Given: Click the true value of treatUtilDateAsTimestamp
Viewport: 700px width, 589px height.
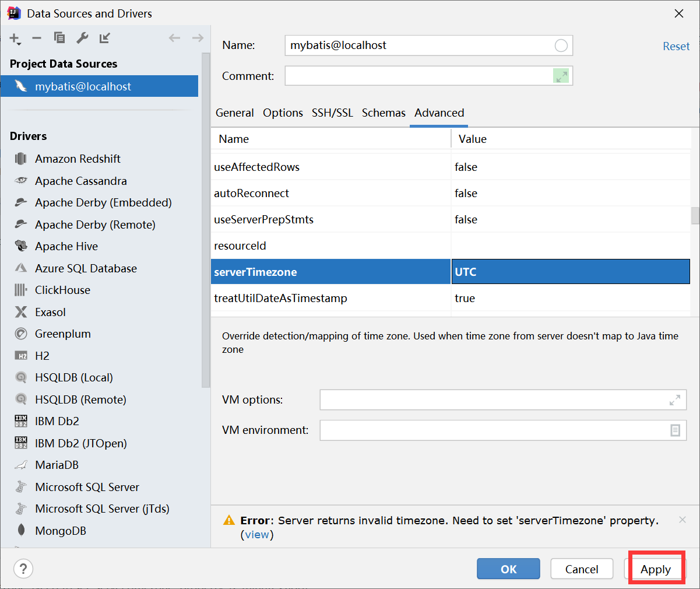Looking at the screenshot, I should (x=465, y=298).
